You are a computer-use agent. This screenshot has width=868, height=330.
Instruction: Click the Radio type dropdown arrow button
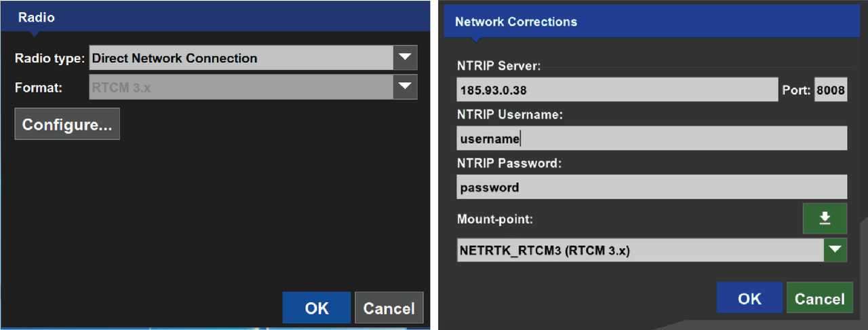[x=405, y=58]
